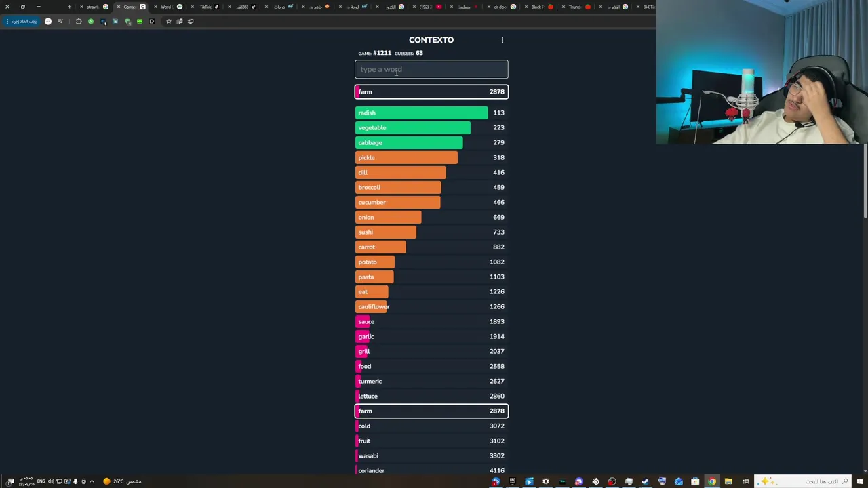Select the grill guess row

(x=431, y=351)
